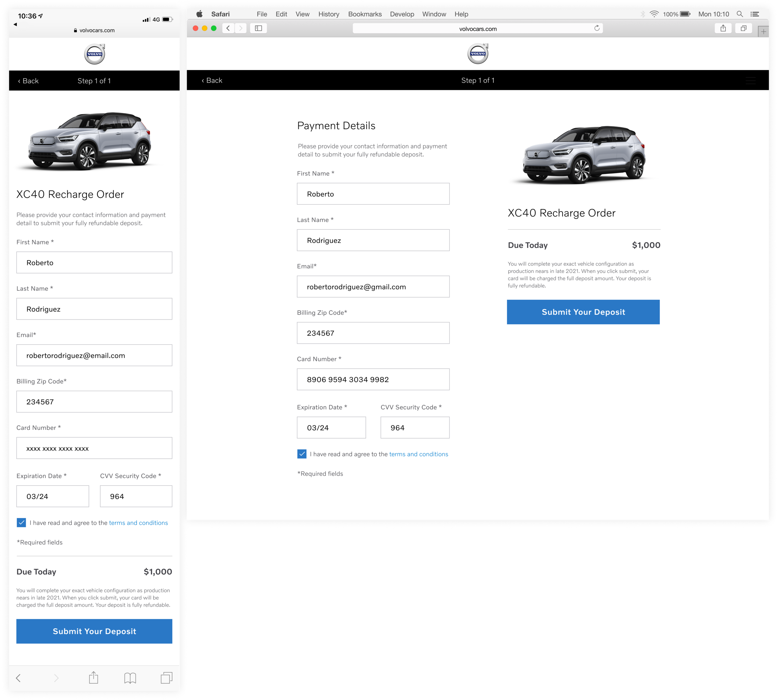Viewport: 778px width, 700px height.
Task: Tap the XC40 car image on mobile
Action: pyautogui.click(x=89, y=141)
